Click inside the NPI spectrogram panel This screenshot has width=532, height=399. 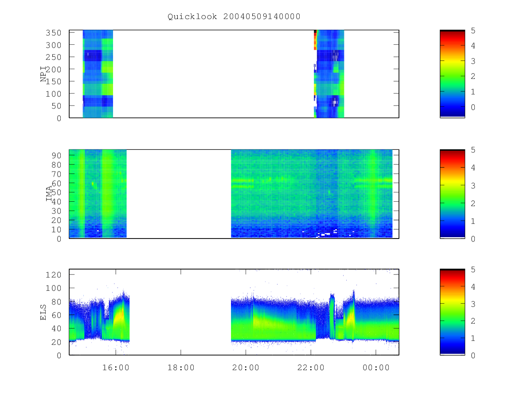[x=234, y=74]
